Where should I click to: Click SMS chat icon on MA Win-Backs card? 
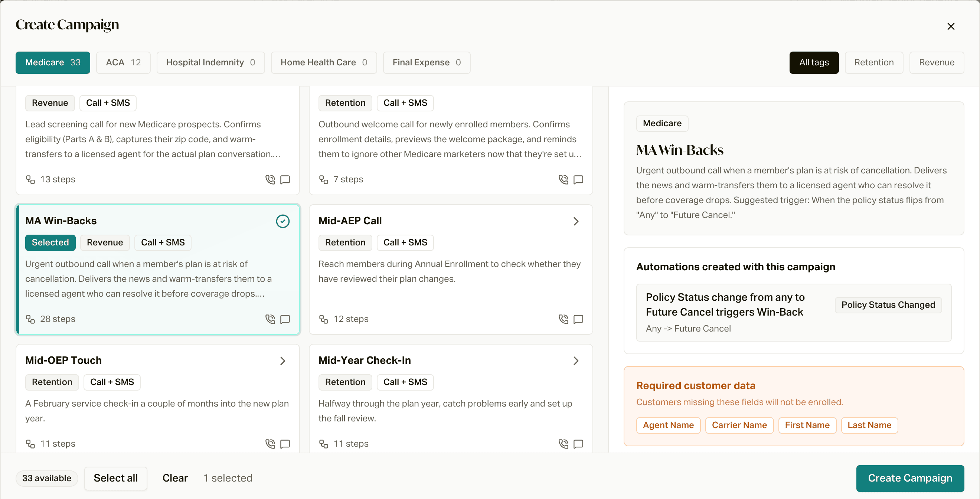[x=285, y=319]
